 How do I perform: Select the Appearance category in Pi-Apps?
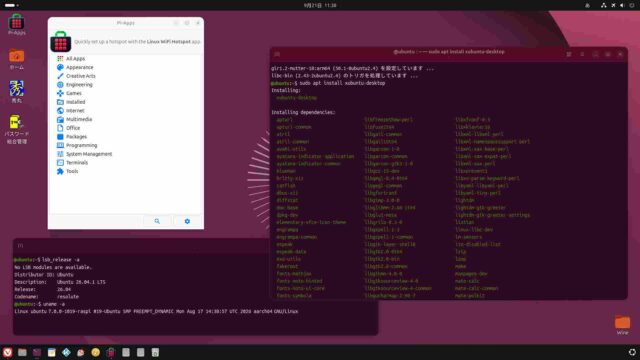[x=75, y=67]
